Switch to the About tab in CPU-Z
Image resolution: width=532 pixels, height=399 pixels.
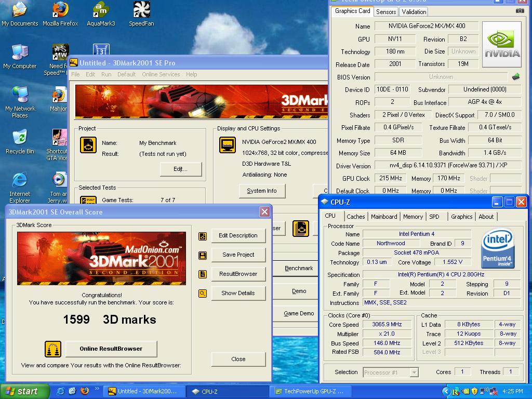[486, 217]
